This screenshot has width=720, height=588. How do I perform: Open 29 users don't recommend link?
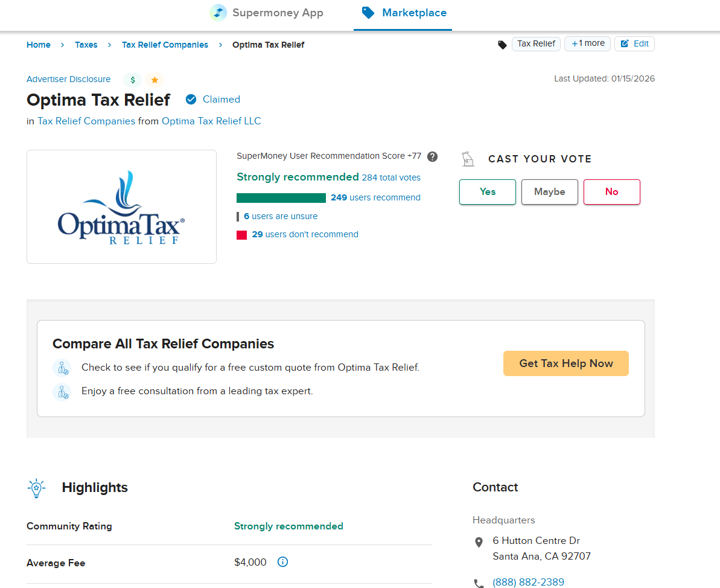coord(305,234)
